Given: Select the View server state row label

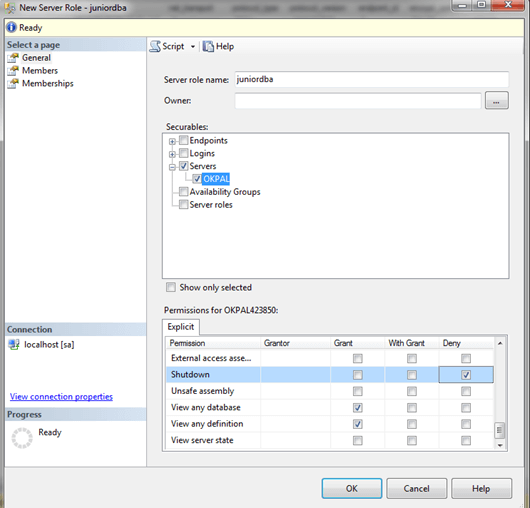Looking at the screenshot, I should pyautogui.click(x=202, y=440).
